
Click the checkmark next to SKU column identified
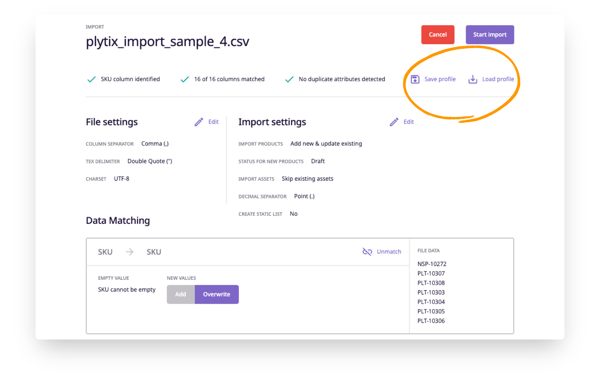91,79
